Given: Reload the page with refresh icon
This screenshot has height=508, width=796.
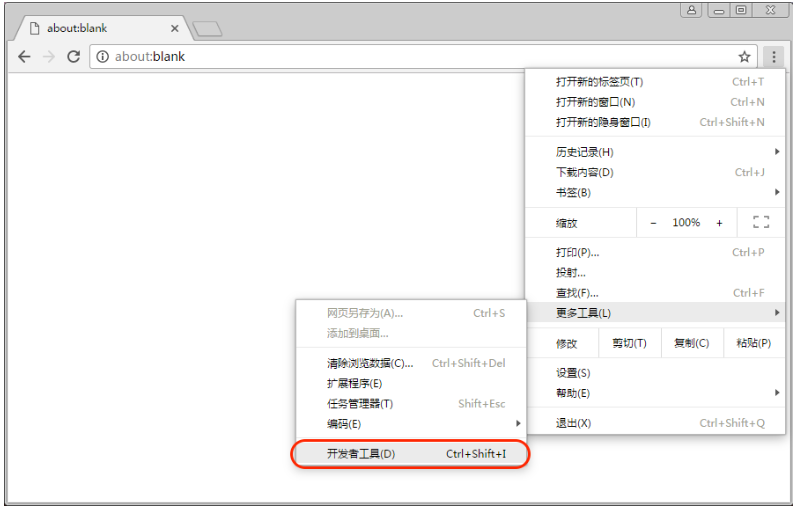Looking at the screenshot, I should coord(74,56).
